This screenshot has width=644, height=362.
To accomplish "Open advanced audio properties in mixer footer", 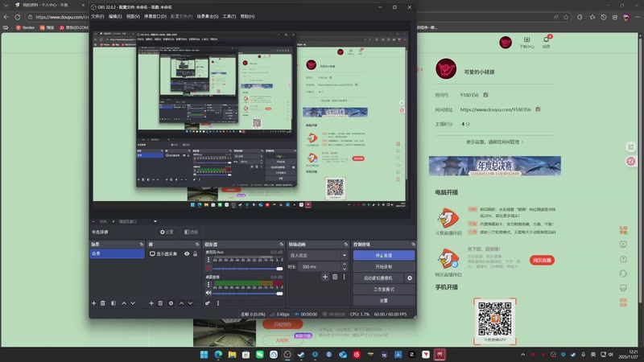I will (x=208, y=303).
